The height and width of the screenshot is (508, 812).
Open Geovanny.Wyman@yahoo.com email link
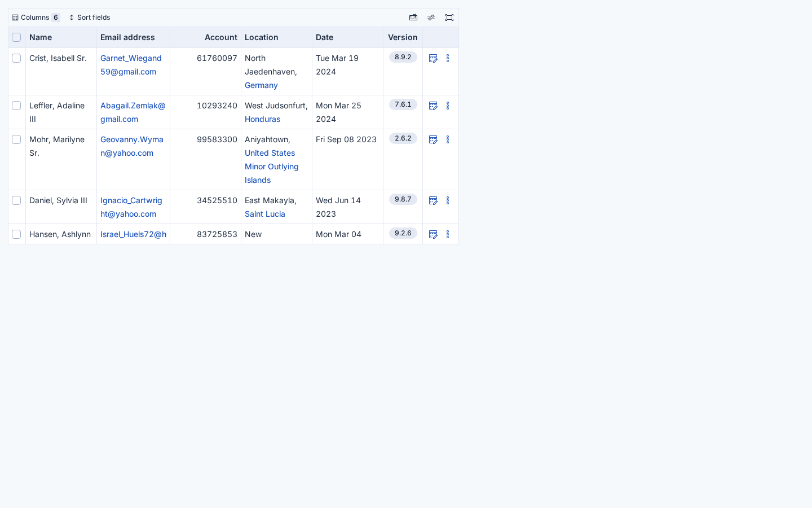132,146
